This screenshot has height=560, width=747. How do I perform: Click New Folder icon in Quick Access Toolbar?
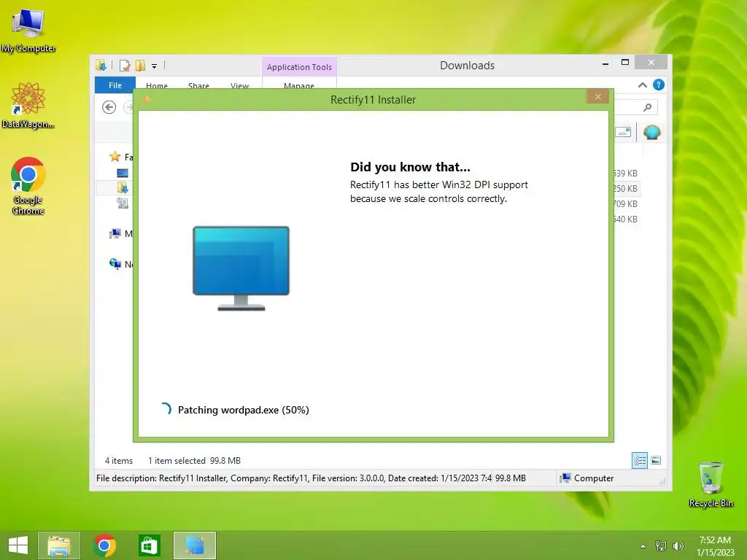tap(141, 65)
